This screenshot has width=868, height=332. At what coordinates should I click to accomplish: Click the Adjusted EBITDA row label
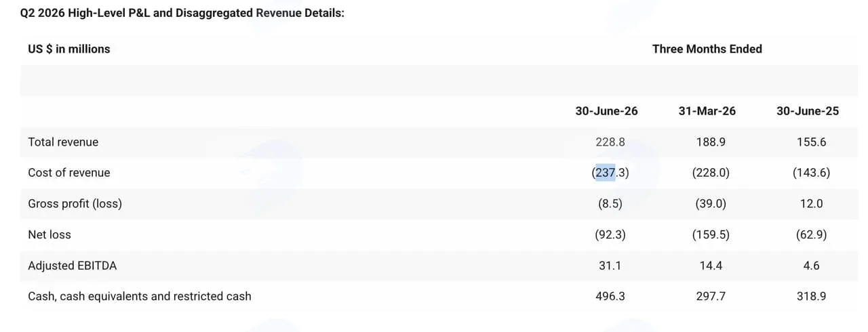72,266
